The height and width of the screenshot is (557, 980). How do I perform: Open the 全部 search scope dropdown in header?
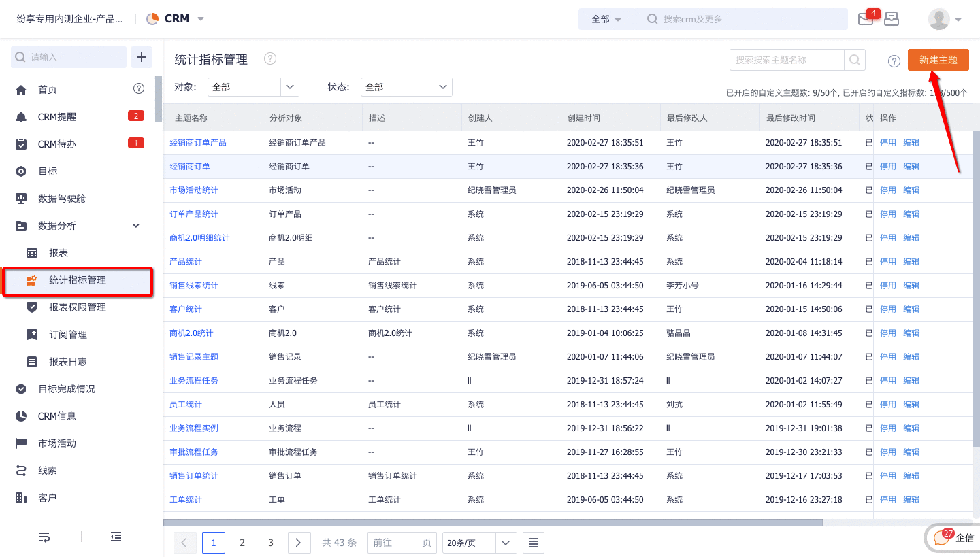point(606,19)
